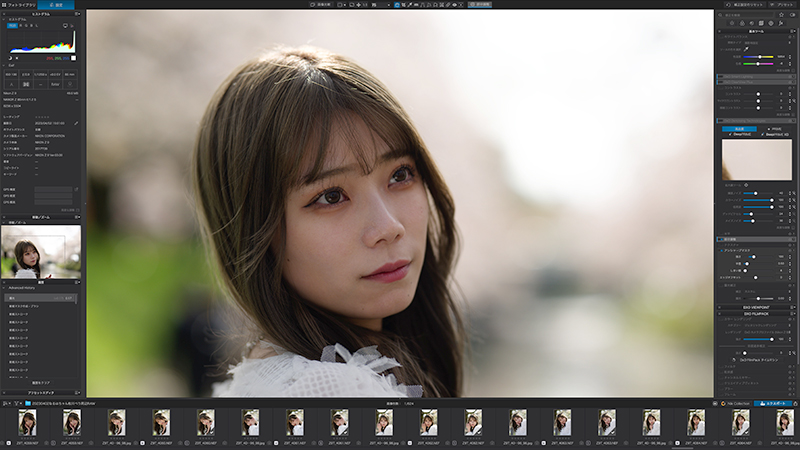
Task: Select the blue highlighted hand tool
Action: coord(397,5)
